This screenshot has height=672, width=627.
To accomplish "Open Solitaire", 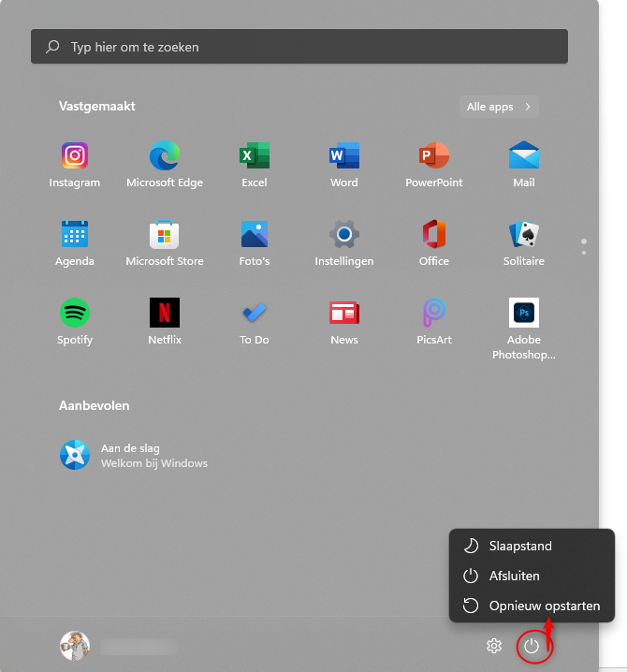I will pos(524,243).
